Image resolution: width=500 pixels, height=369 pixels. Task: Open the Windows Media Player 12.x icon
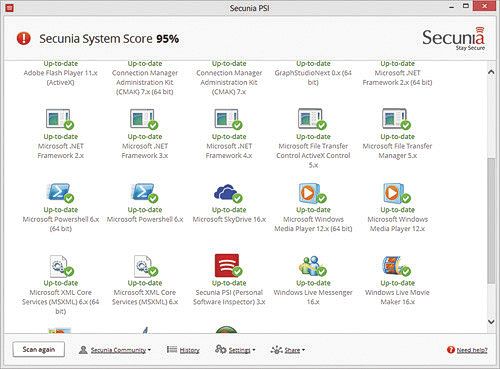[x=397, y=193]
